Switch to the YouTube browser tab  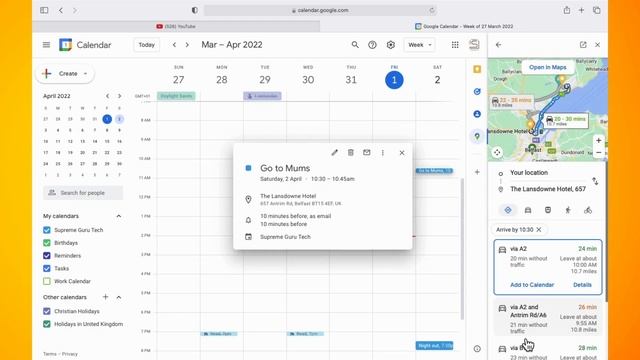coord(176,26)
